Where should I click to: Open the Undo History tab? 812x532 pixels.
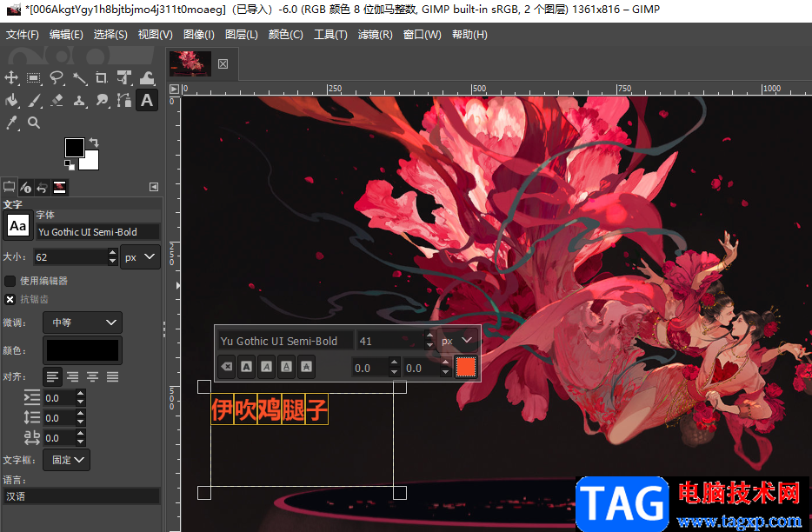click(42, 187)
